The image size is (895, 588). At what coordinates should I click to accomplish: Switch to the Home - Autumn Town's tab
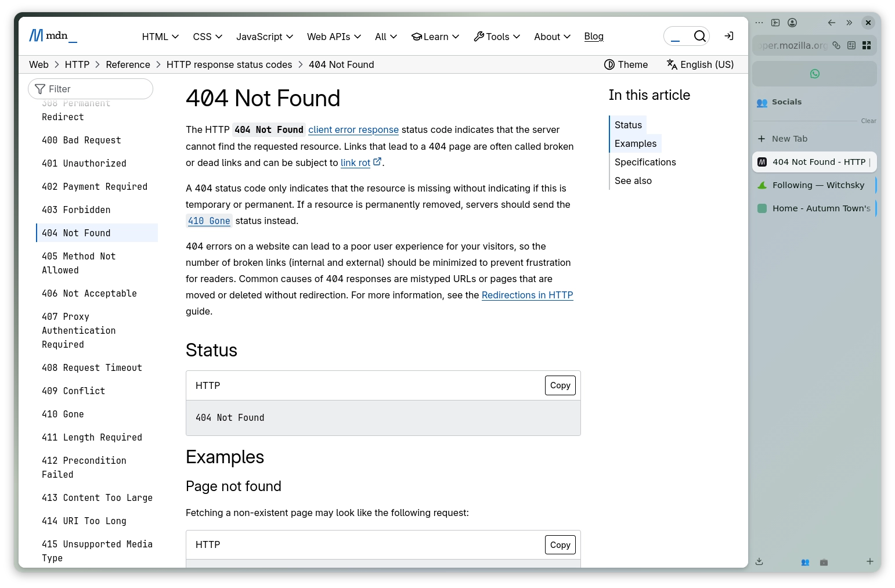click(x=814, y=208)
